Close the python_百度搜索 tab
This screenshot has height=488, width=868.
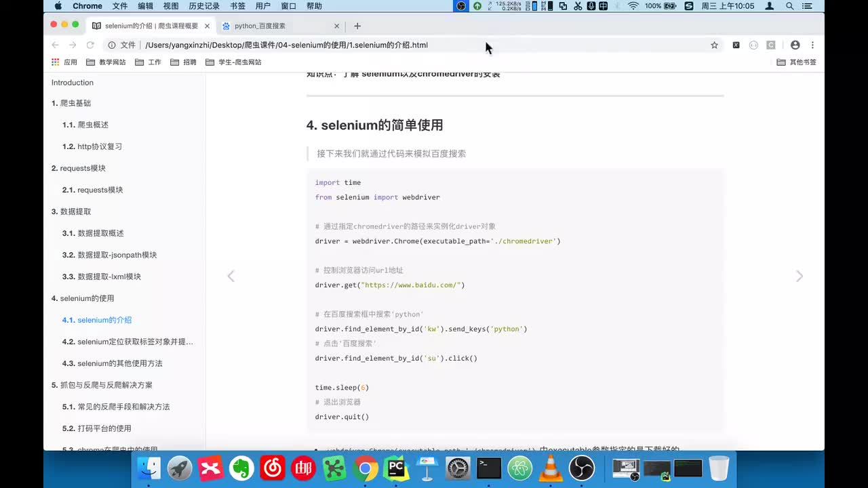336,26
